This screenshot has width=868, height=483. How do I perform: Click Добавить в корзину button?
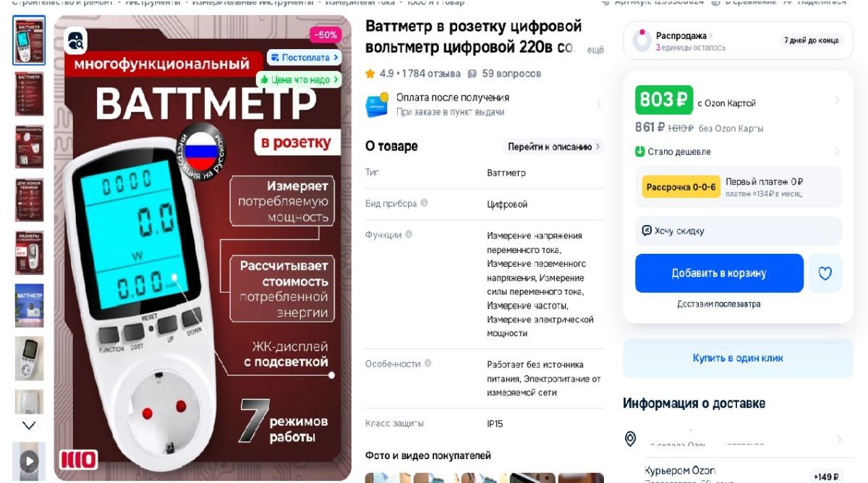tap(719, 273)
